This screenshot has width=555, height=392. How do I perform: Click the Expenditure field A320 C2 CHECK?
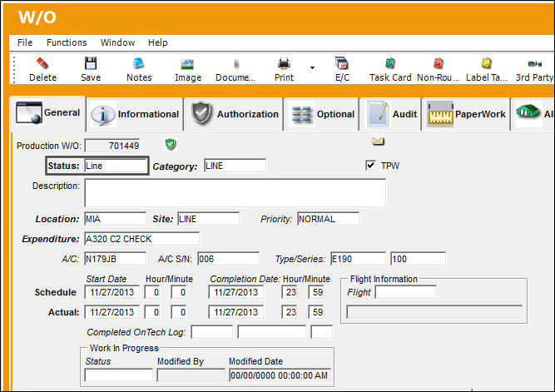[142, 239]
